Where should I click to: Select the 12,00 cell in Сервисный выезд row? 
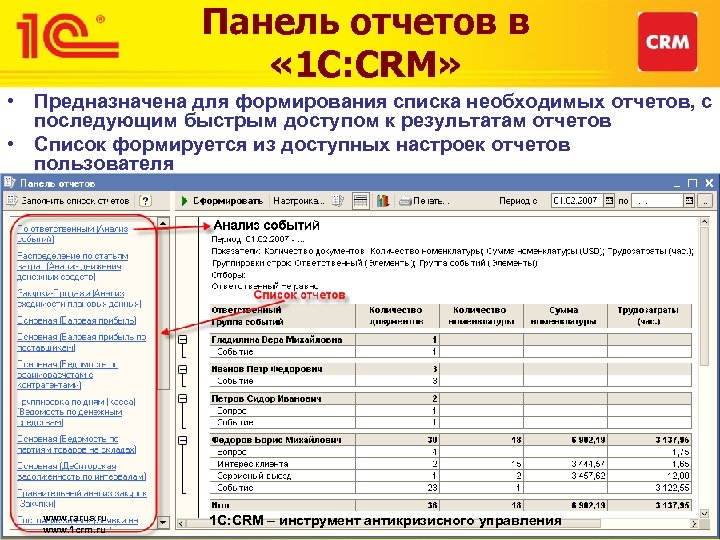(649, 476)
